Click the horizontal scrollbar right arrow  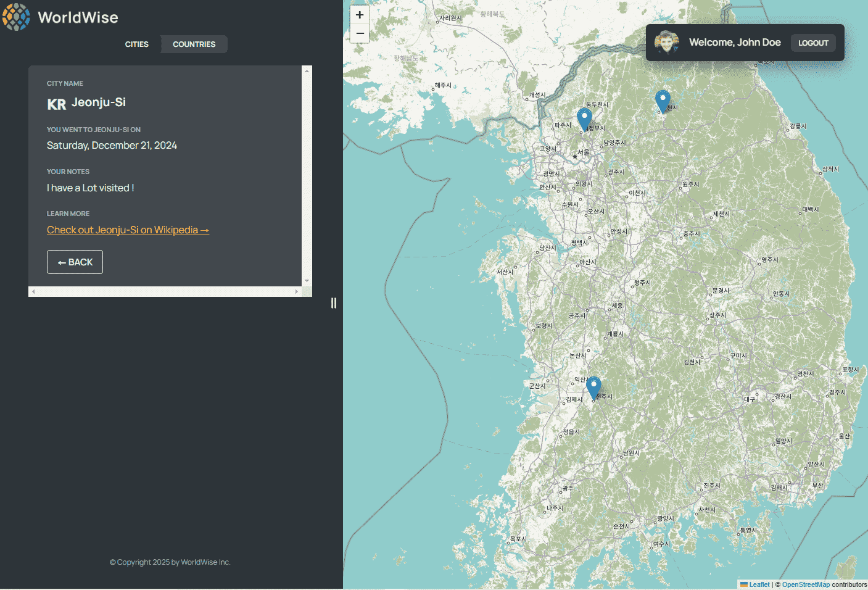[x=296, y=291]
